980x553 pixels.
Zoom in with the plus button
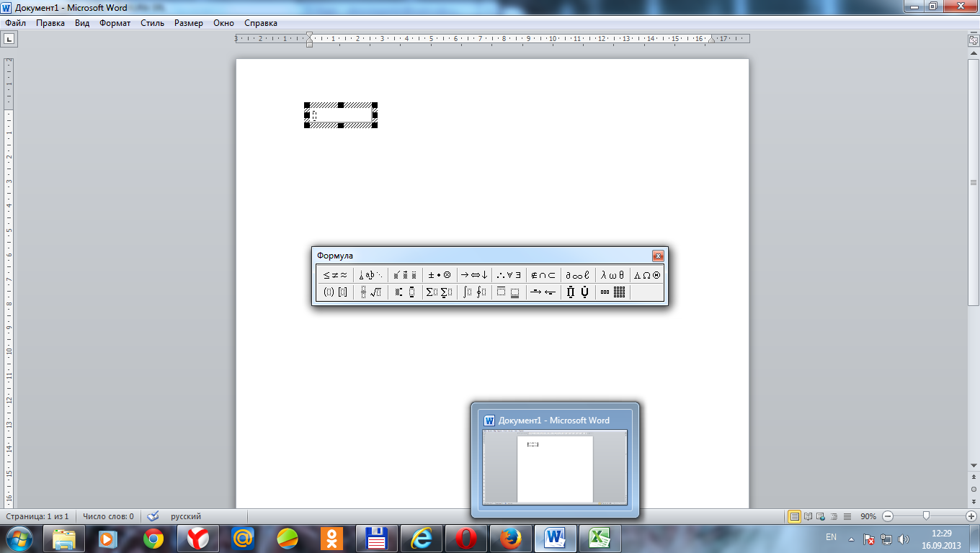click(971, 516)
